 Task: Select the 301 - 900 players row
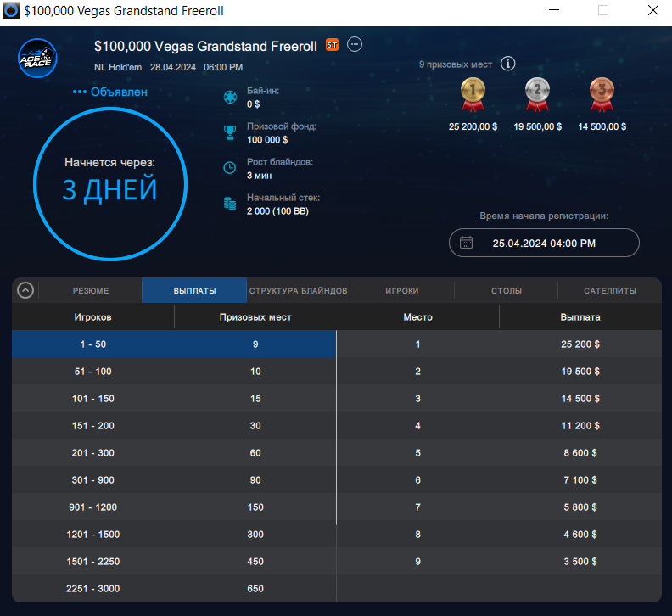pyautogui.click(x=174, y=479)
